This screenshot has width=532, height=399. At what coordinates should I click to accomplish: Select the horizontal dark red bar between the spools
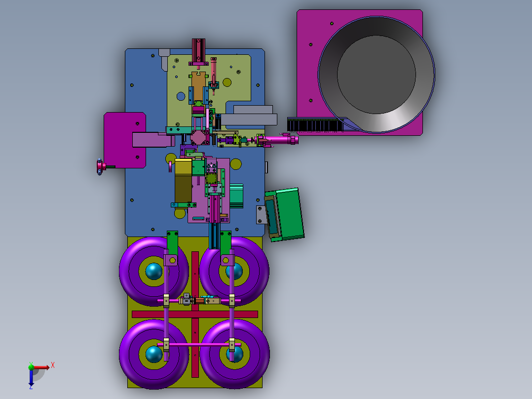coord(195,314)
